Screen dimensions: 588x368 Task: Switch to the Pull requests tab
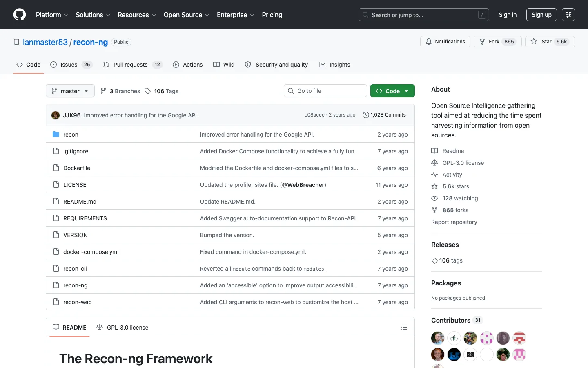tap(132, 65)
